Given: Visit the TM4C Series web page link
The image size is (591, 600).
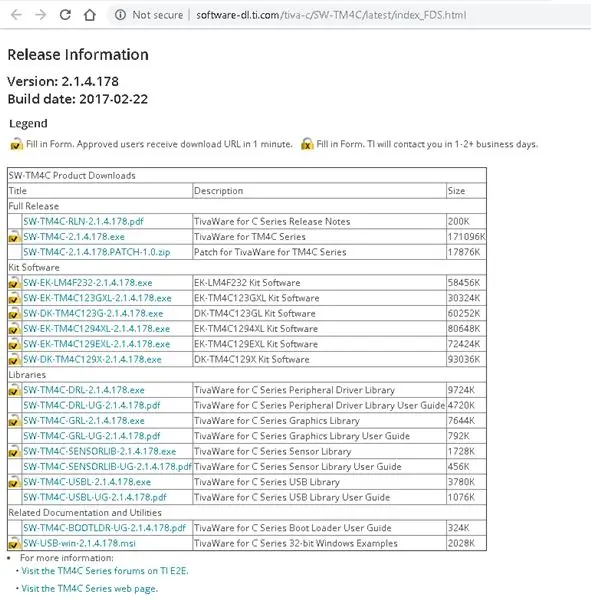Looking at the screenshot, I should click(x=90, y=588).
